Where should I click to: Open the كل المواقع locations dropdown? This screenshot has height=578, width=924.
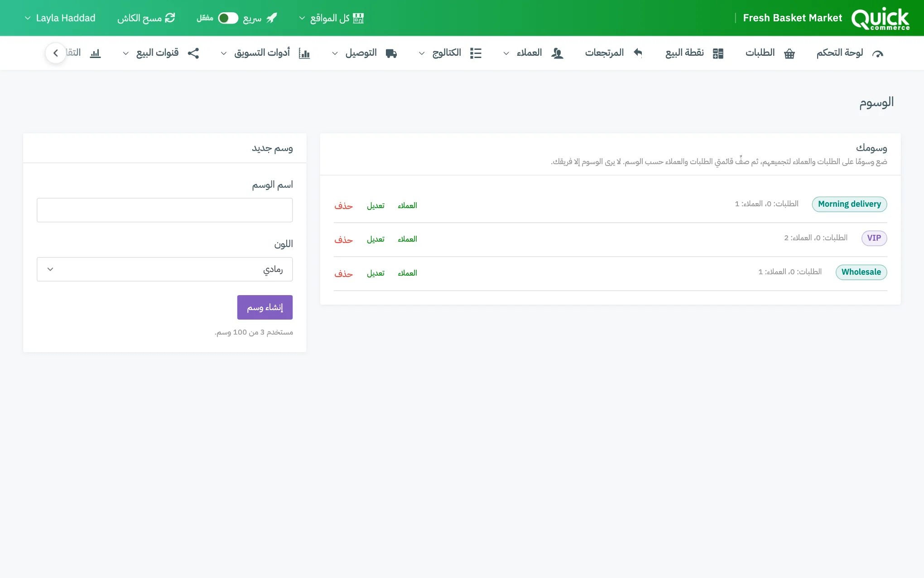click(332, 18)
